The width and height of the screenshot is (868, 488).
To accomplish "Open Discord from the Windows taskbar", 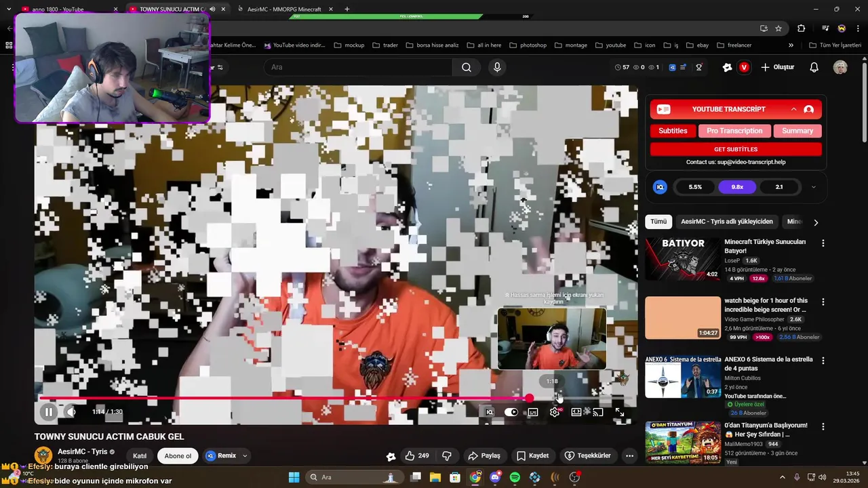I will click(495, 477).
